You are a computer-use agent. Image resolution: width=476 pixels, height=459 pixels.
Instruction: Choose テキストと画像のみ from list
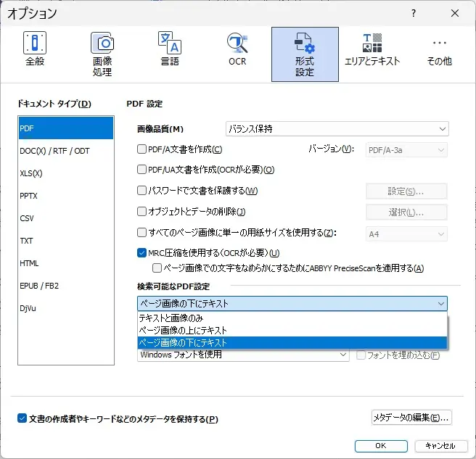[x=292, y=318]
